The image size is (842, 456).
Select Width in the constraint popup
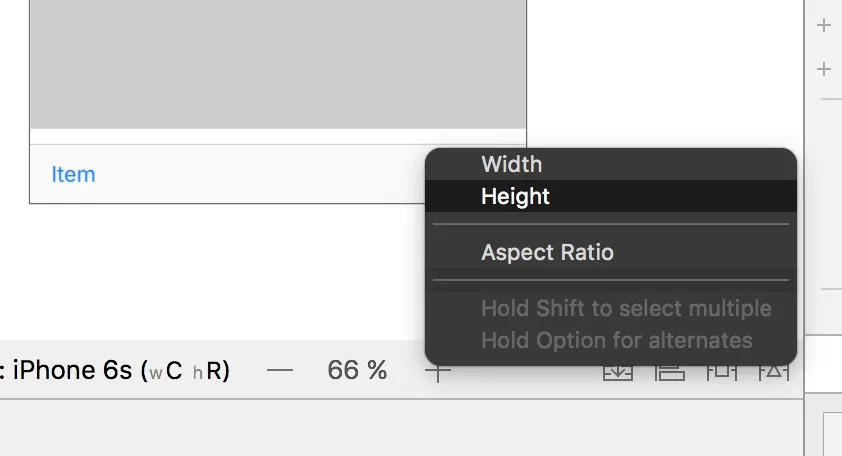point(511,164)
